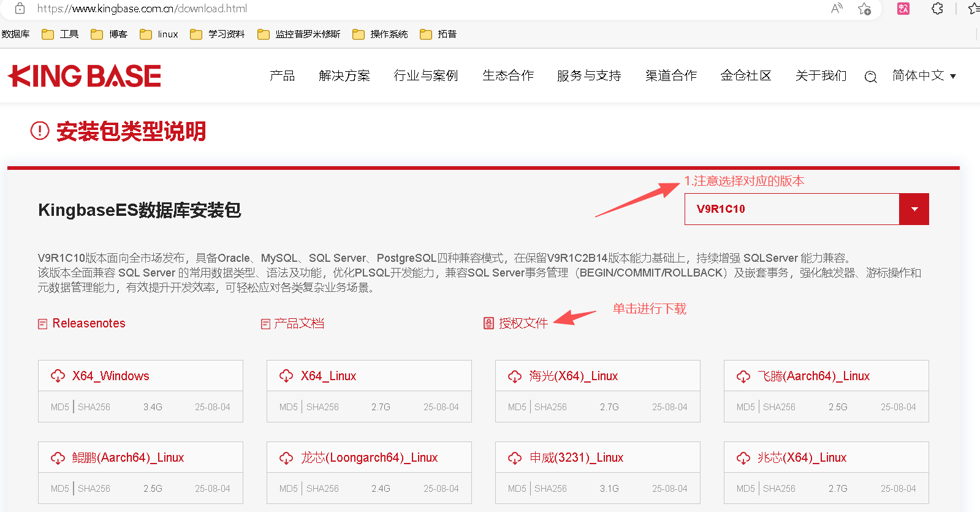
Task: Click SHA256 under 海光(X64)_Linux
Action: pos(551,407)
